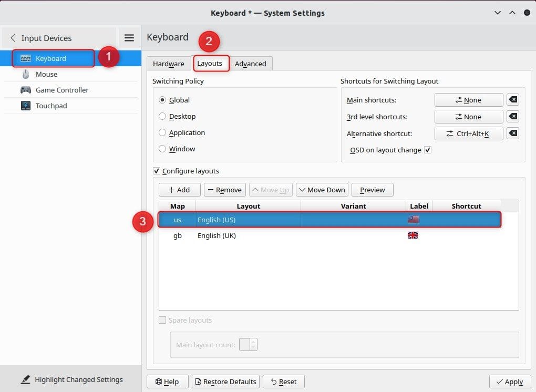Uncheck the Configure layouts checkbox
Viewport: 536px width, 392px height.
(157, 171)
